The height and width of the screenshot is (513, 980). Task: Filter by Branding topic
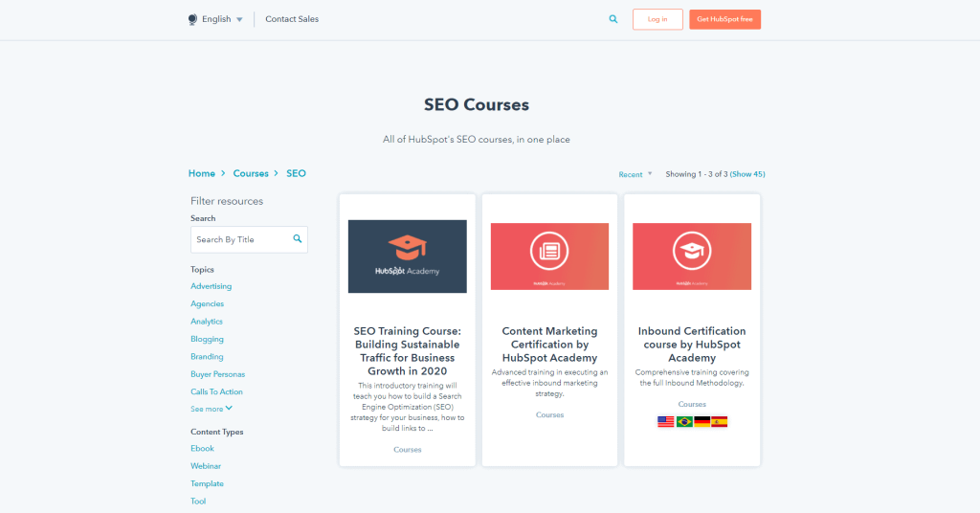point(207,356)
